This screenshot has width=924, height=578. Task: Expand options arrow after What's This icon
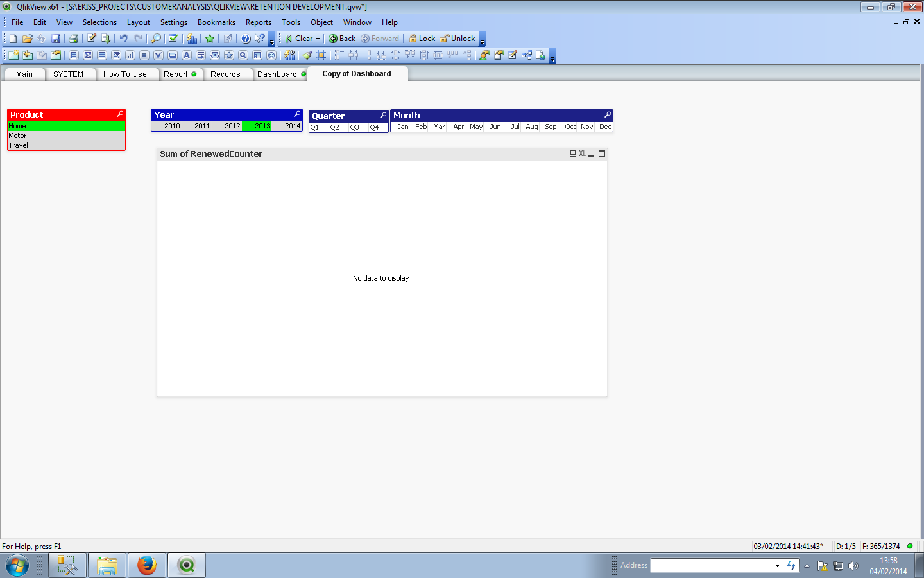[x=271, y=39]
